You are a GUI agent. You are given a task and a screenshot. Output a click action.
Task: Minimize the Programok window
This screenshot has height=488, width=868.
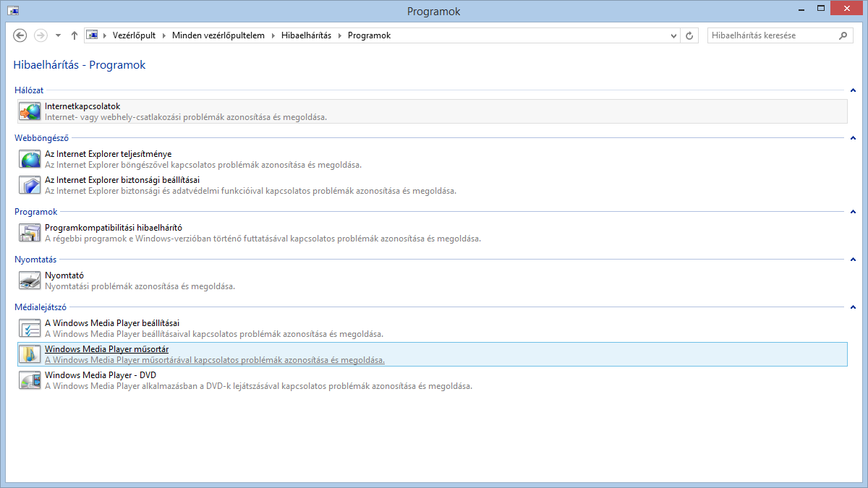click(801, 10)
